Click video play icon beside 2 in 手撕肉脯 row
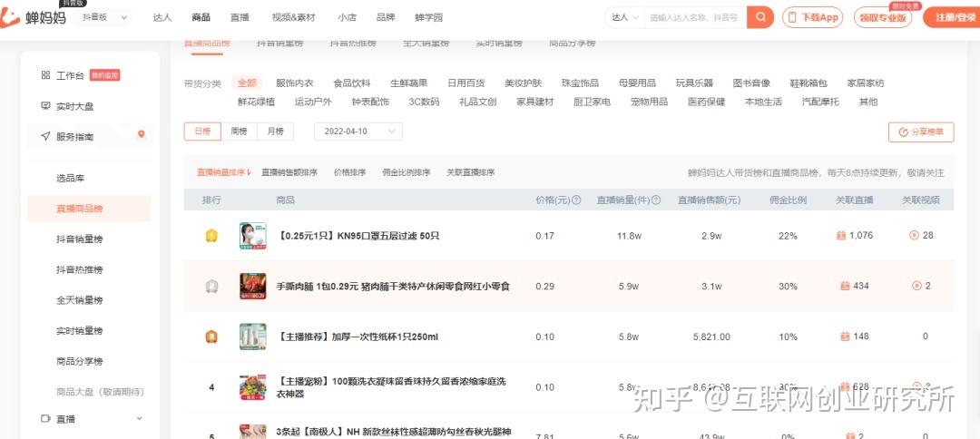 (x=916, y=286)
